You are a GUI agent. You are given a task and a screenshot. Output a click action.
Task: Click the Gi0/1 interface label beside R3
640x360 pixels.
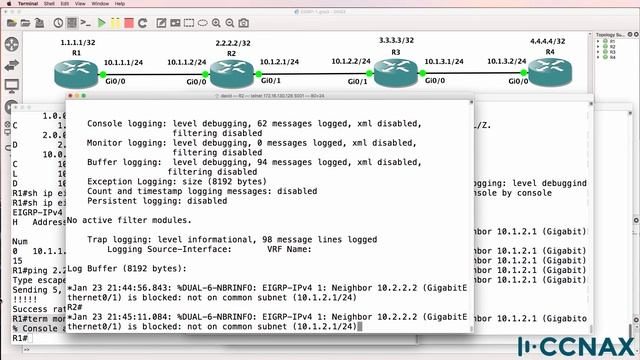[358, 82]
